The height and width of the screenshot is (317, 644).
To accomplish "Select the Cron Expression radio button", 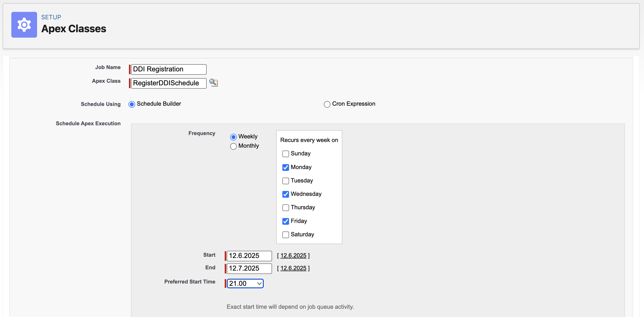I will coord(327,104).
